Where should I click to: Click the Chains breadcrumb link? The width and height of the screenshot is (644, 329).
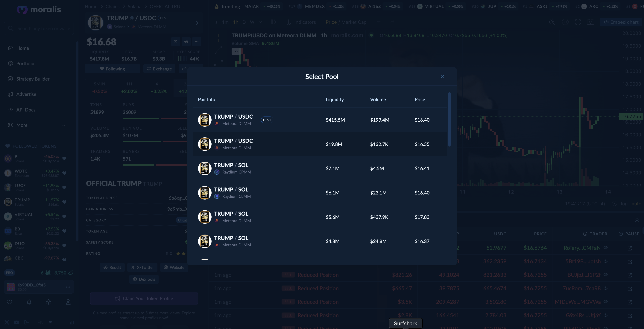coord(113,7)
